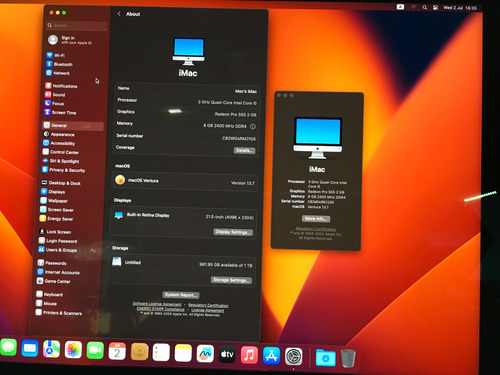Open Mail from the Dock

30,349
